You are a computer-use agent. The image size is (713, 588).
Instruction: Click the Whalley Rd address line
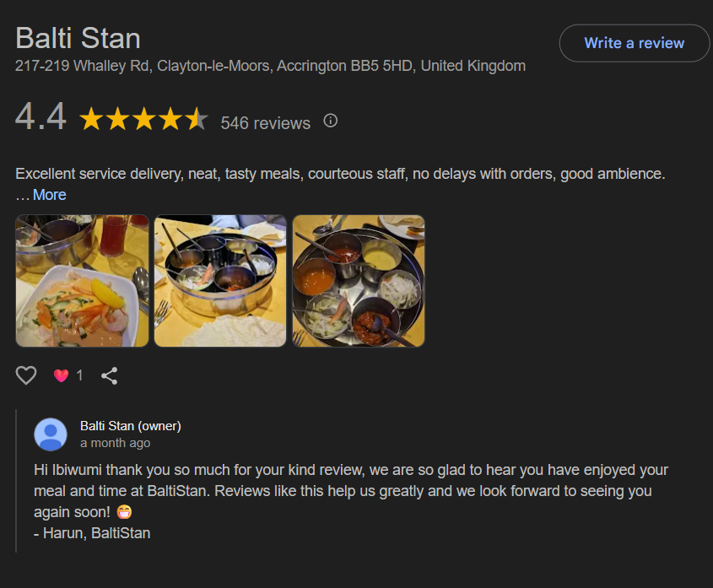[270, 66]
